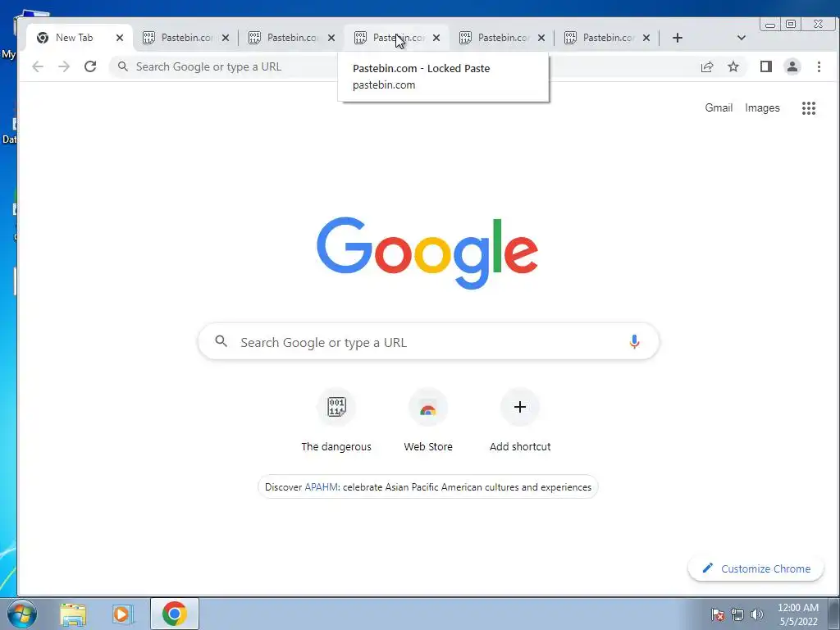Focus the Google search box

[428, 342]
